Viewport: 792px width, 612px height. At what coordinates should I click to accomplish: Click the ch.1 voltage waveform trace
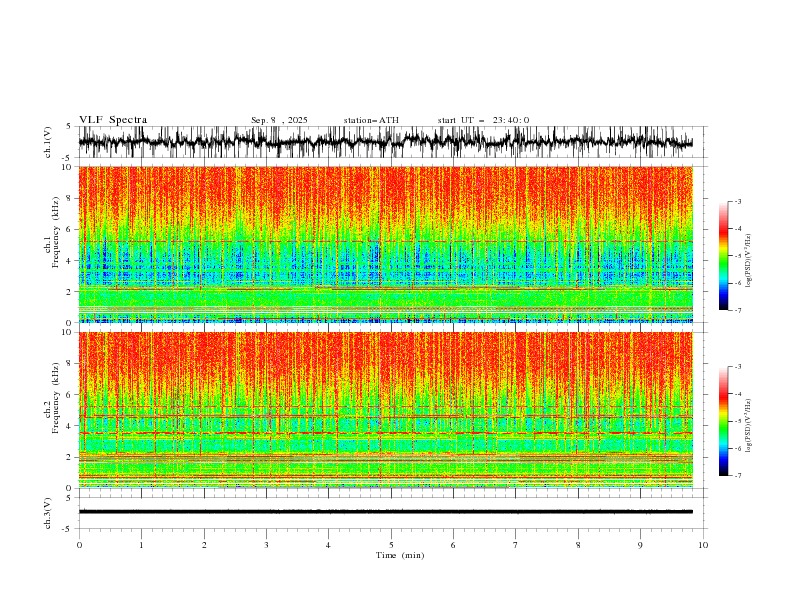385,142
